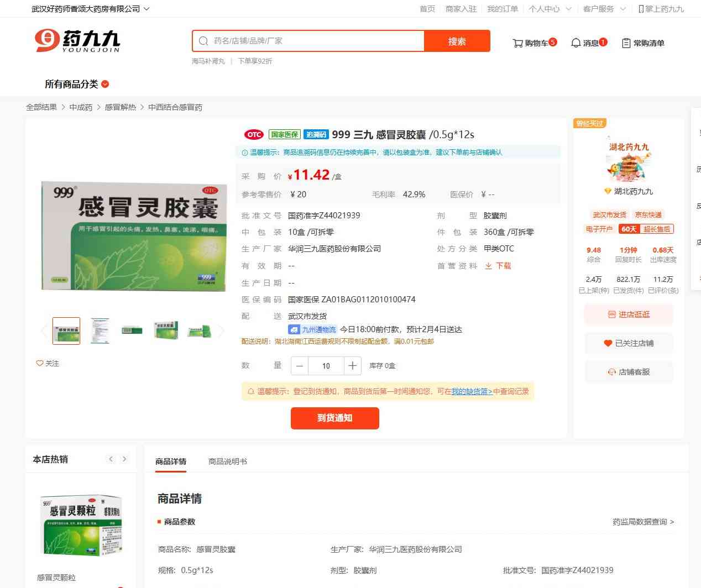Go to previous hot-selling item arrow
The width and height of the screenshot is (701, 588).
[111, 459]
